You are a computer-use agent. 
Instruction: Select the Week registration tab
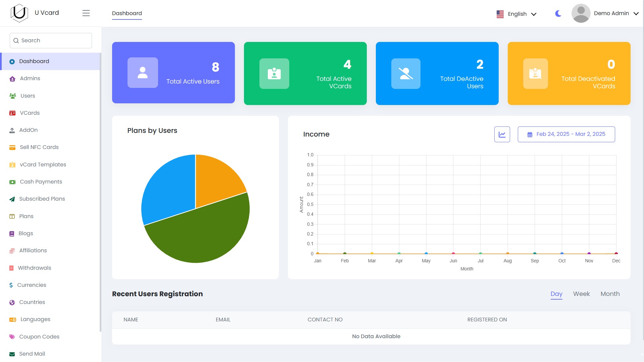click(581, 294)
